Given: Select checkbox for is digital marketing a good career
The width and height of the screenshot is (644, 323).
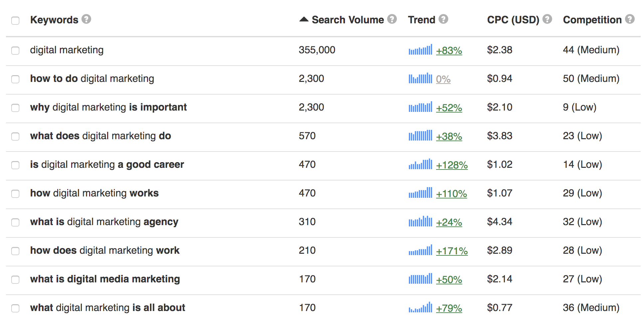Looking at the screenshot, I should click(x=15, y=165).
